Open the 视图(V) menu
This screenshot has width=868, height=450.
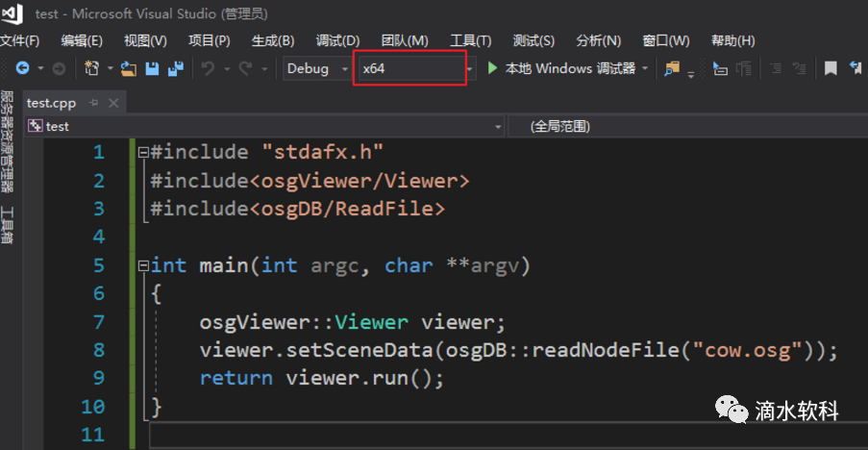[x=145, y=40]
